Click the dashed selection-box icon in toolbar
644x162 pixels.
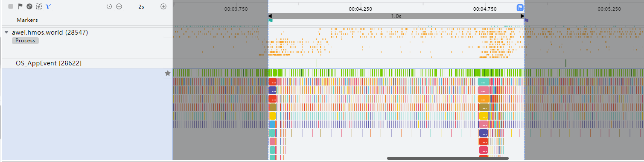[39, 6]
